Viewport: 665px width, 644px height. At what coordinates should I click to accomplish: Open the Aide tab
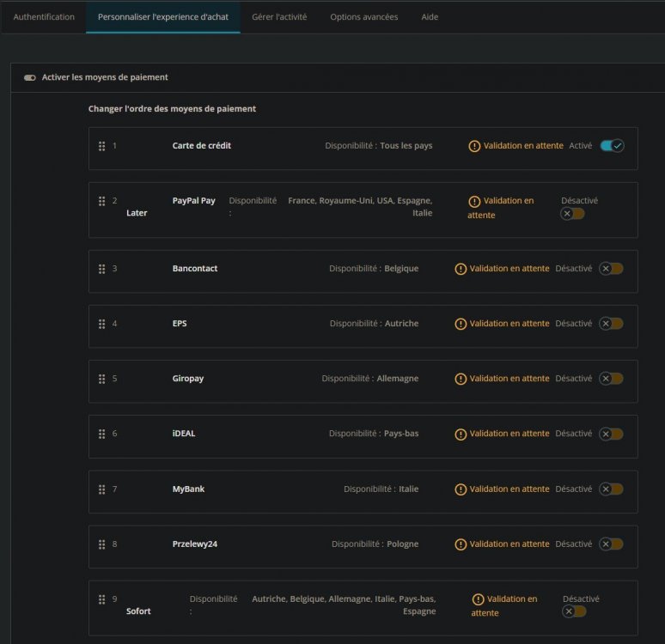tap(430, 17)
